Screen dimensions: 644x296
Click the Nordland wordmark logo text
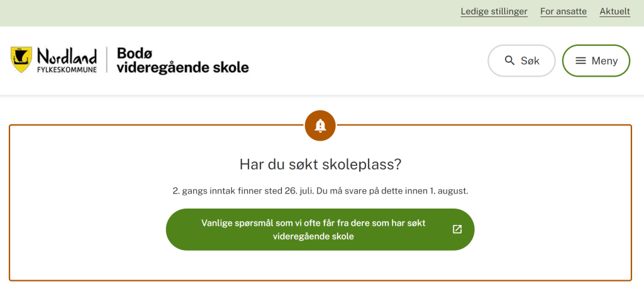[67, 56]
